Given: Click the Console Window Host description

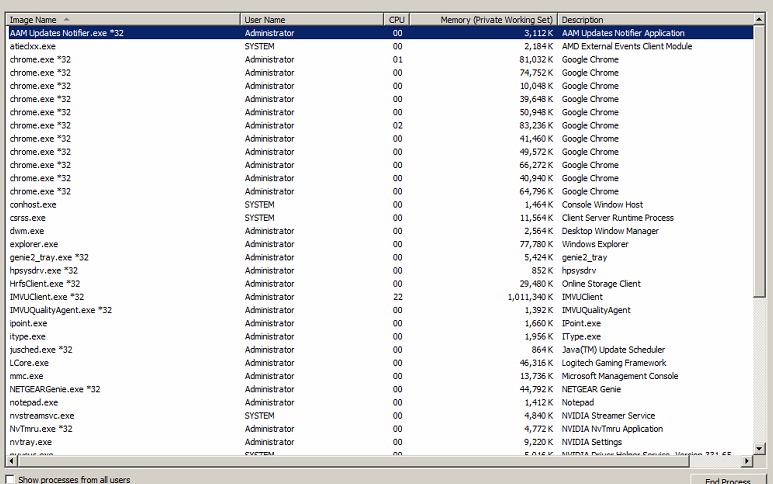Looking at the screenshot, I should (x=602, y=205).
